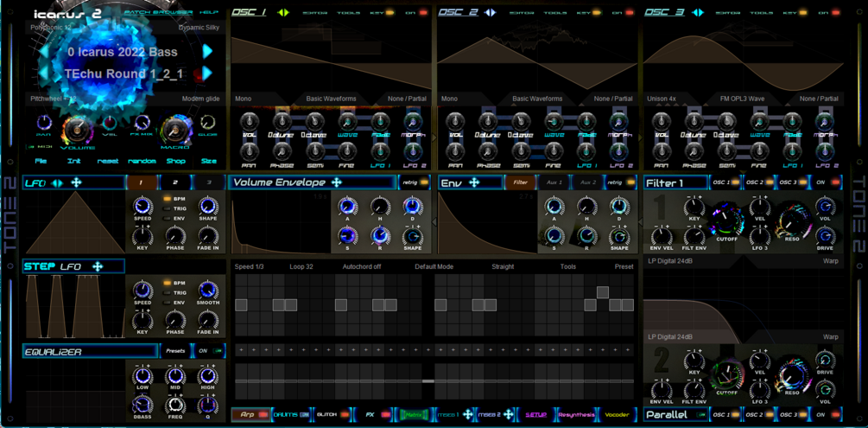Click the Init button
Image resolution: width=868 pixels, height=428 pixels.
tap(74, 162)
